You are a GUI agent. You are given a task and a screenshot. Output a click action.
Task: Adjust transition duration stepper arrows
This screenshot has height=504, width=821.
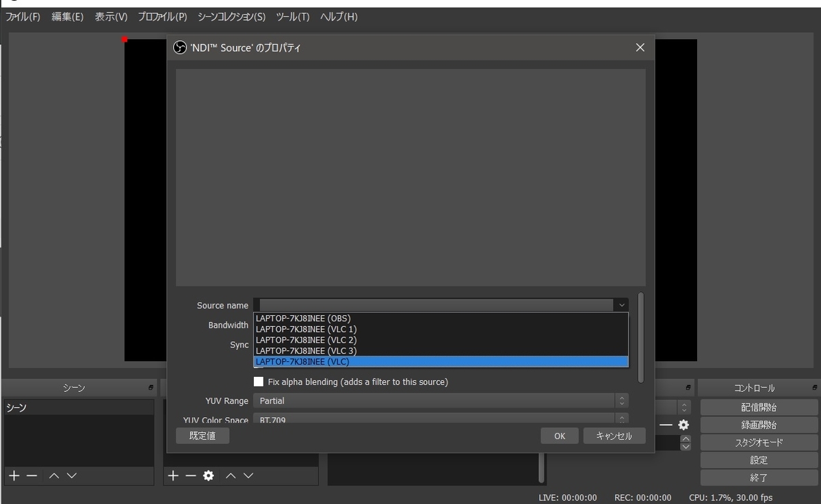click(x=686, y=442)
